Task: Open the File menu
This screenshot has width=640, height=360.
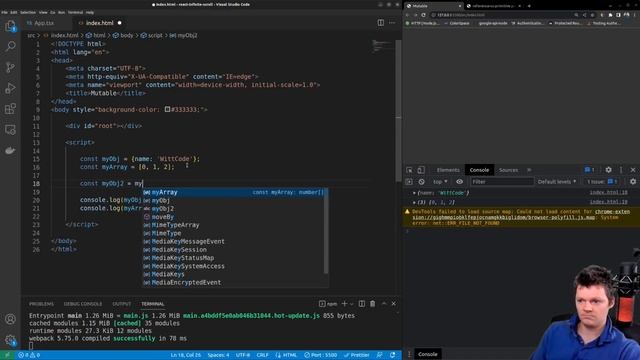Action: 4,12
